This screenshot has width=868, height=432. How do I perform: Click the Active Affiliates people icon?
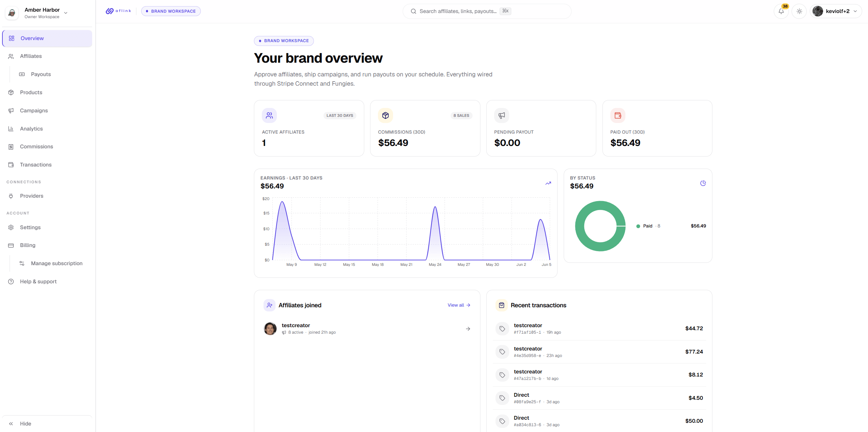click(269, 115)
